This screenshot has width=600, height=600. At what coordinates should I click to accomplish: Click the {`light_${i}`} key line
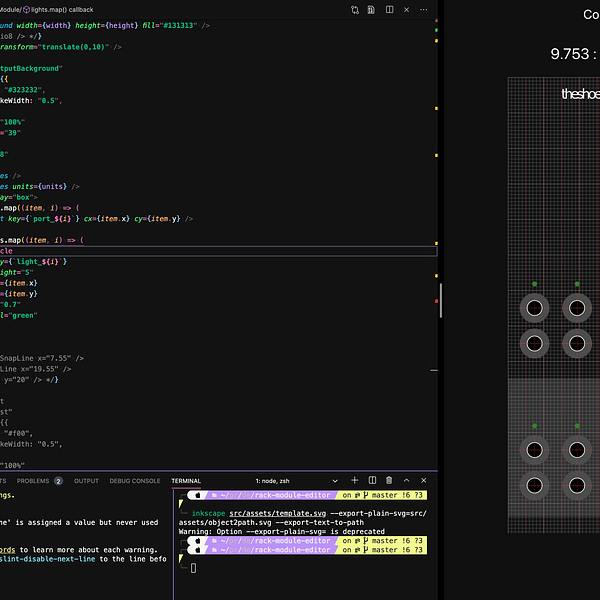click(34, 261)
